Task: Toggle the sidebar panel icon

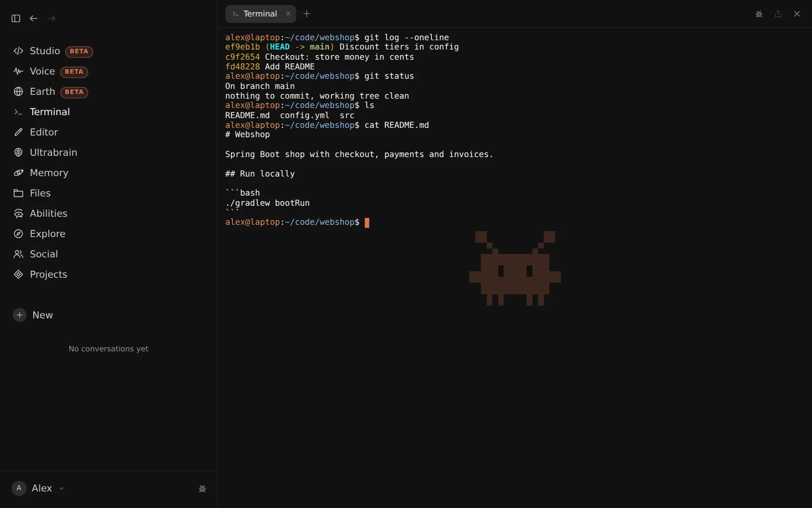Action: pyautogui.click(x=16, y=18)
